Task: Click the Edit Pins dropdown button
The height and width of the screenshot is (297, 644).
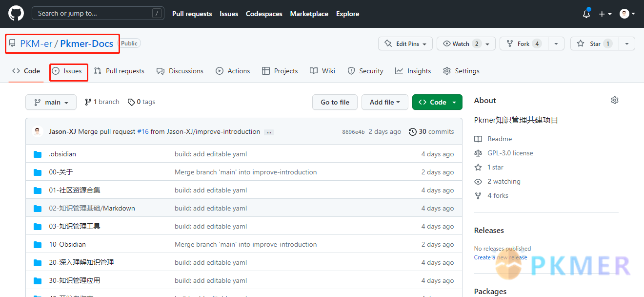Action: (x=405, y=43)
